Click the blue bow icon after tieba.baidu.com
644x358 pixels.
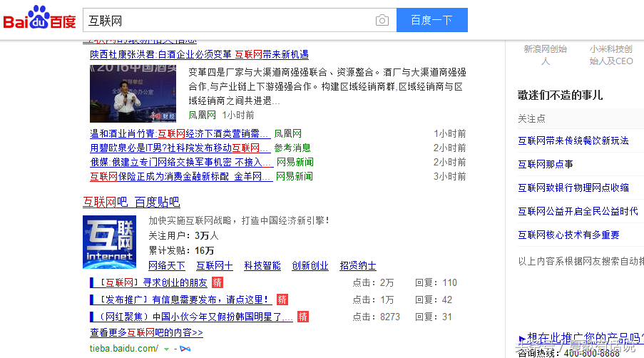185,349
